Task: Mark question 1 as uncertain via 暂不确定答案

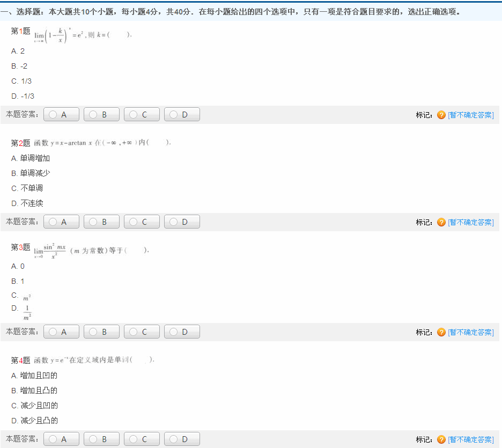Action: (x=470, y=115)
